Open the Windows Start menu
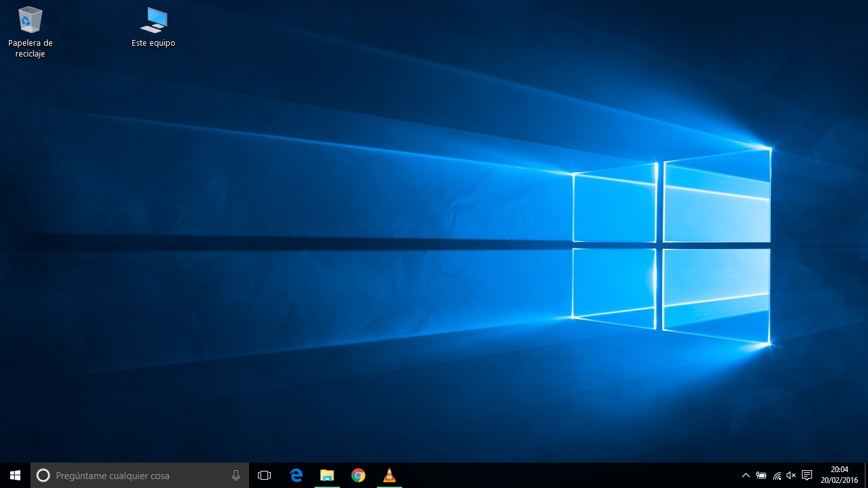The width and height of the screenshot is (868, 488). (15, 475)
